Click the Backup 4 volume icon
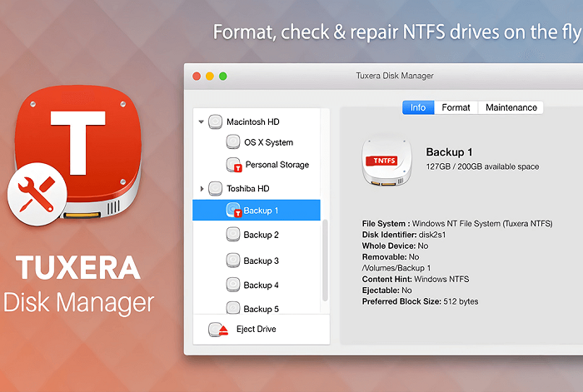The width and height of the screenshot is (583, 392). tap(233, 285)
